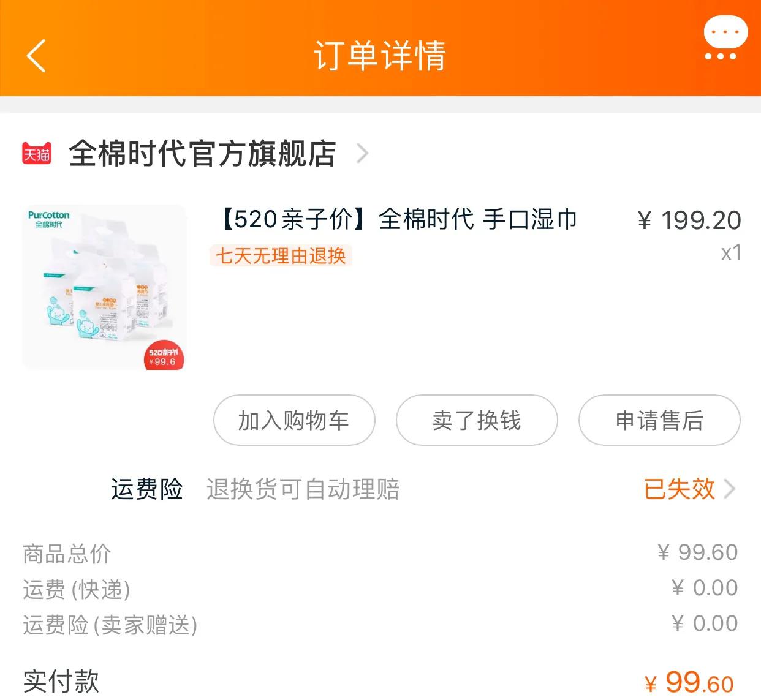Tap the 运费险(卖家赠送) fee row
The width and height of the screenshot is (761, 700).
pos(110,625)
